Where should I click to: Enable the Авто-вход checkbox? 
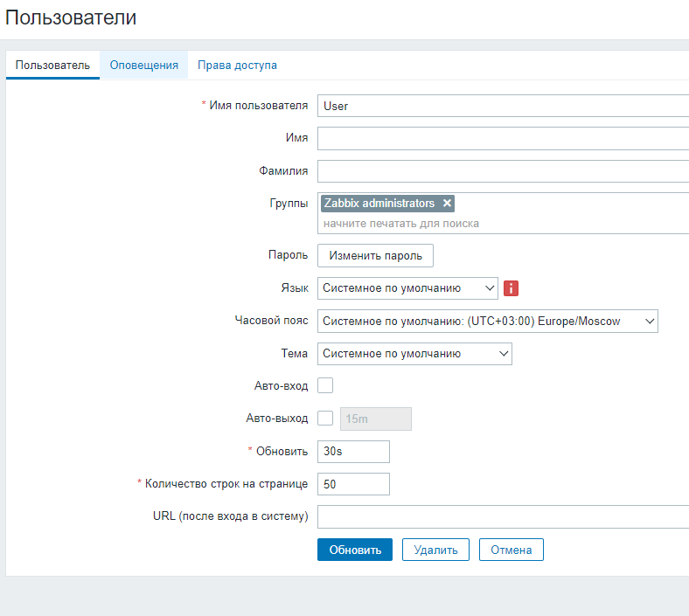click(x=325, y=385)
